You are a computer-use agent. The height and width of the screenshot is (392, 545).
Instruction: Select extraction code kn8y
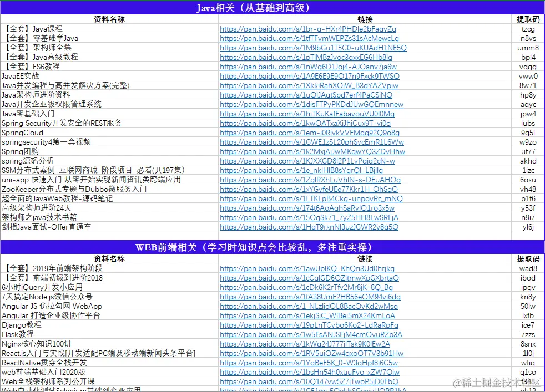pyautogui.click(x=528, y=297)
